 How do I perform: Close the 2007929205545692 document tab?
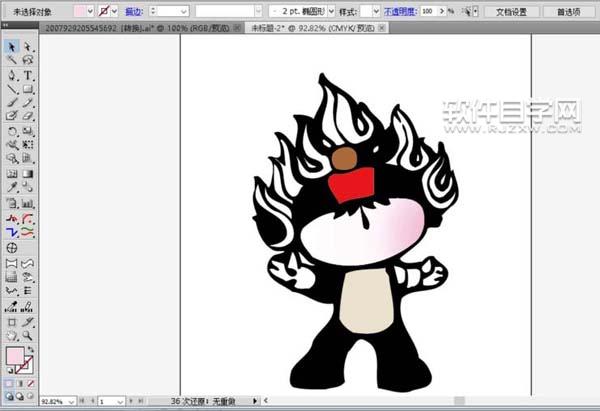(x=237, y=28)
